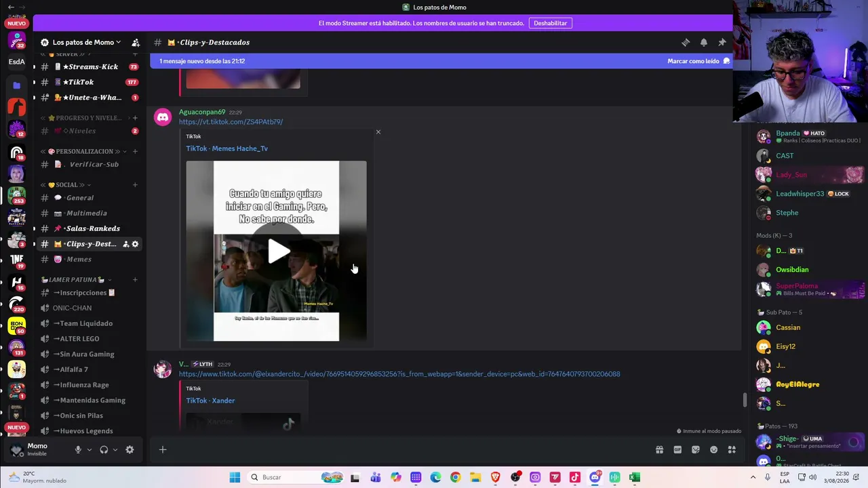The image size is (868, 488).
Task: Open the BON server with 50 badge
Action: click(x=17, y=326)
